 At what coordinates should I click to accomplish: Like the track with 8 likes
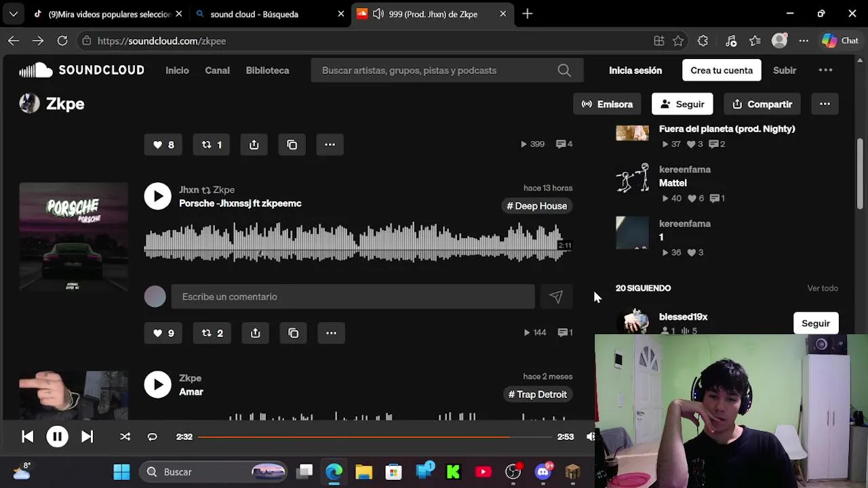coord(163,144)
